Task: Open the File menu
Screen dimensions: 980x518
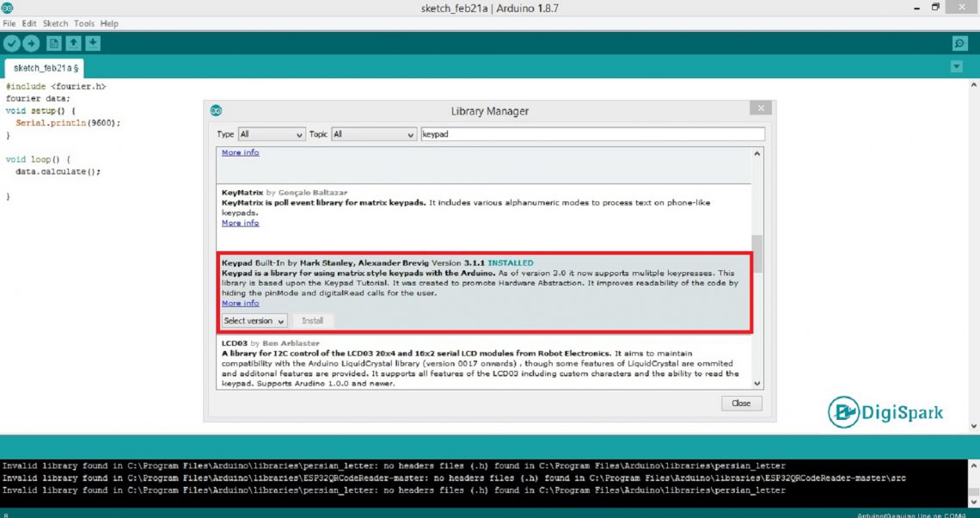Action: click(9, 23)
